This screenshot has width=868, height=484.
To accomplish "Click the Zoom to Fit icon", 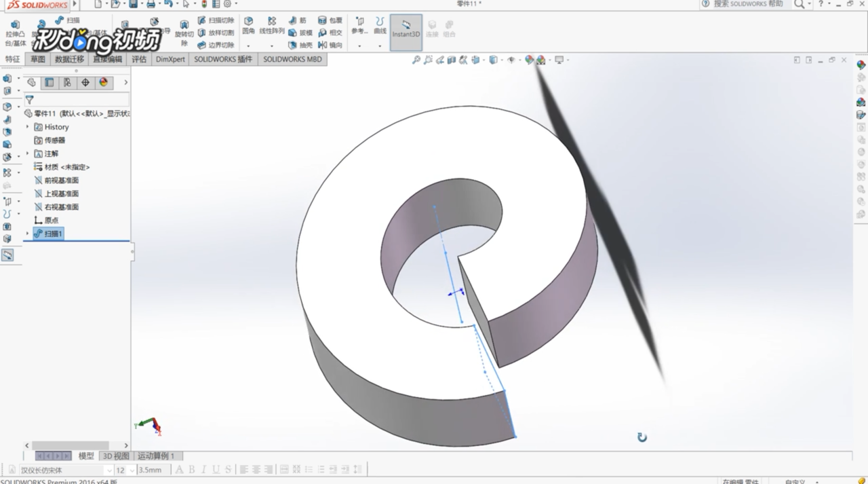I will click(x=416, y=60).
